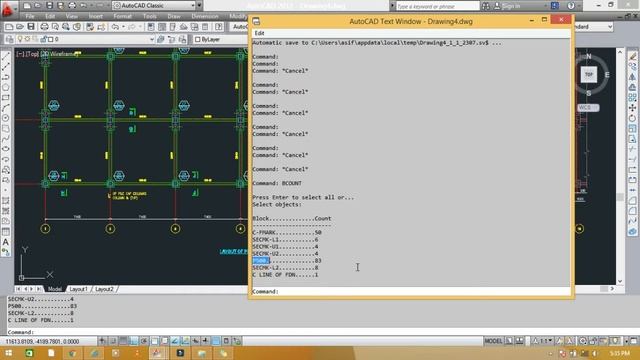Image resolution: width=640 pixels, height=360 pixels.
Task: Switch to the Layout2 tab
Action: [104, 289]
